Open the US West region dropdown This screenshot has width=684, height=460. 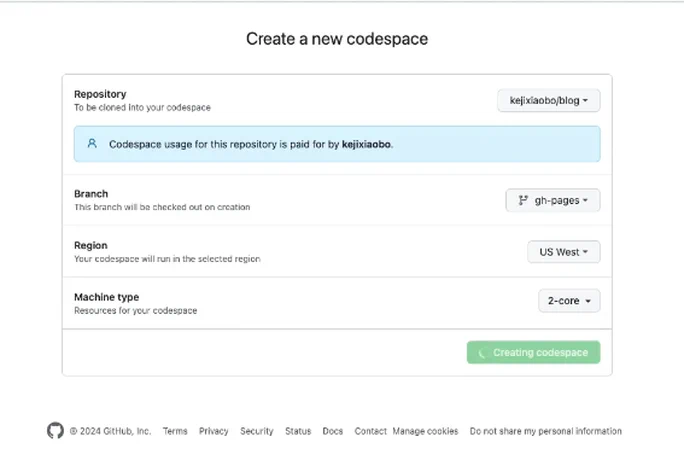563,252
